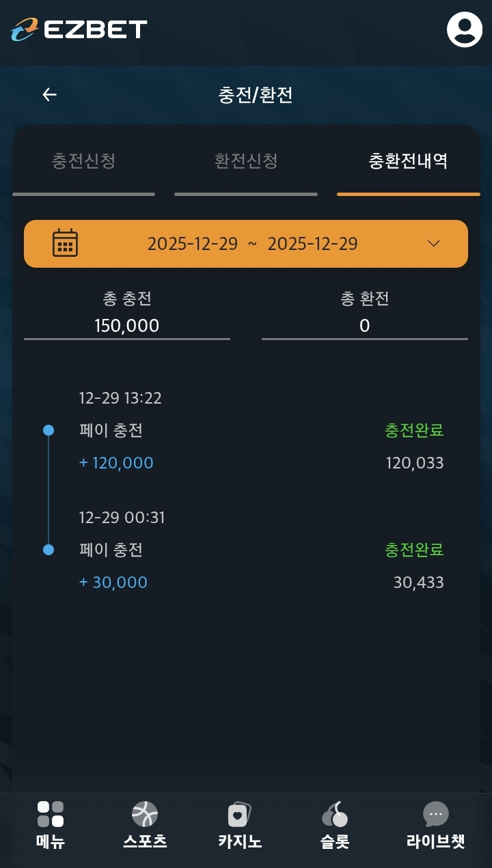The image size is (492, 868).
Task: Click the + 120,000 charge amount
Action: 116,463
